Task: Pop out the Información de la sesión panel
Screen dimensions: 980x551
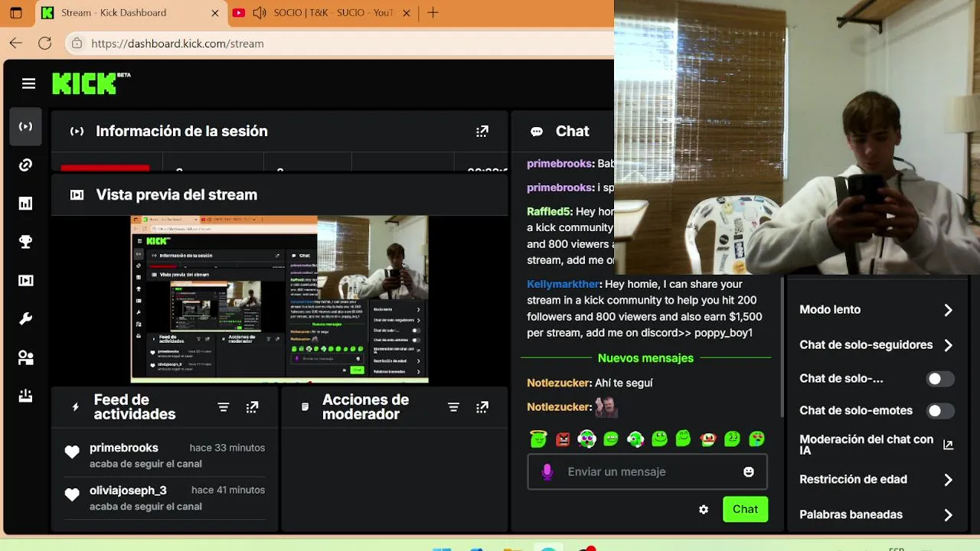Action: 482,132
